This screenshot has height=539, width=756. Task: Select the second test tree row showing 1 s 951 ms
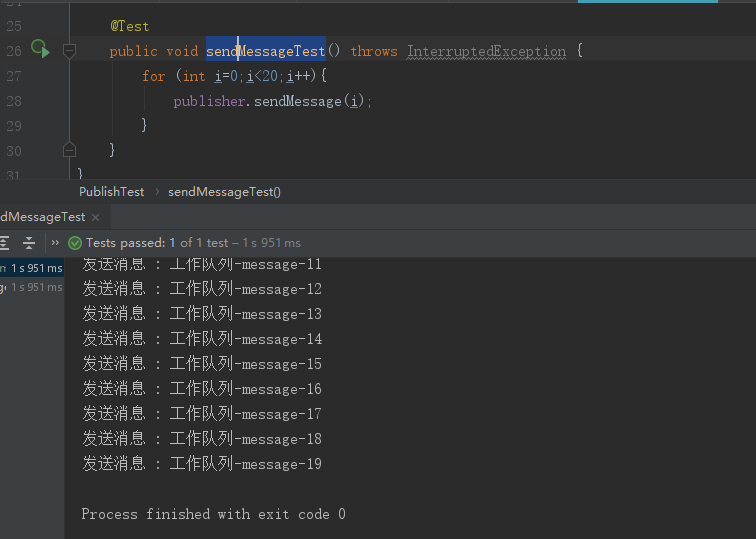click(x=32, y=287)
